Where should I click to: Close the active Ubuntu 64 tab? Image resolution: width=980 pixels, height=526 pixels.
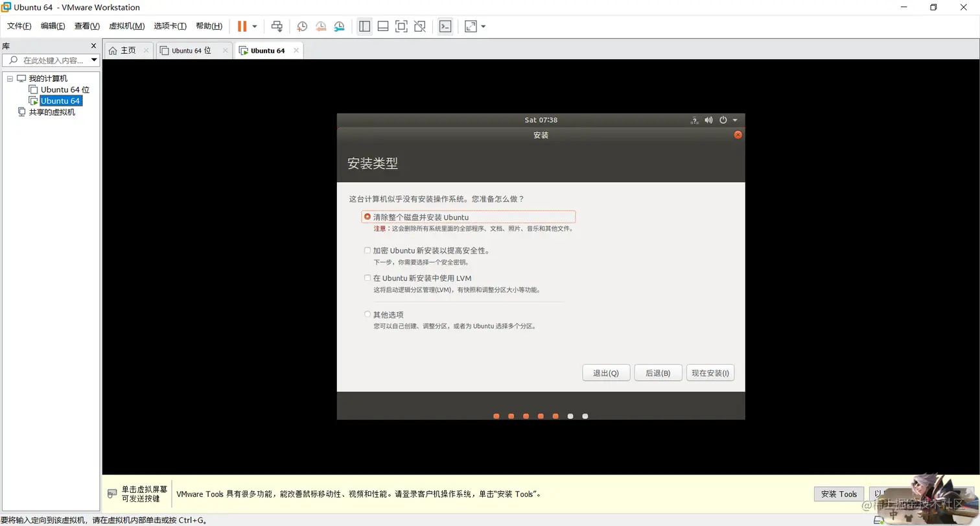click(x=296, y=50)
